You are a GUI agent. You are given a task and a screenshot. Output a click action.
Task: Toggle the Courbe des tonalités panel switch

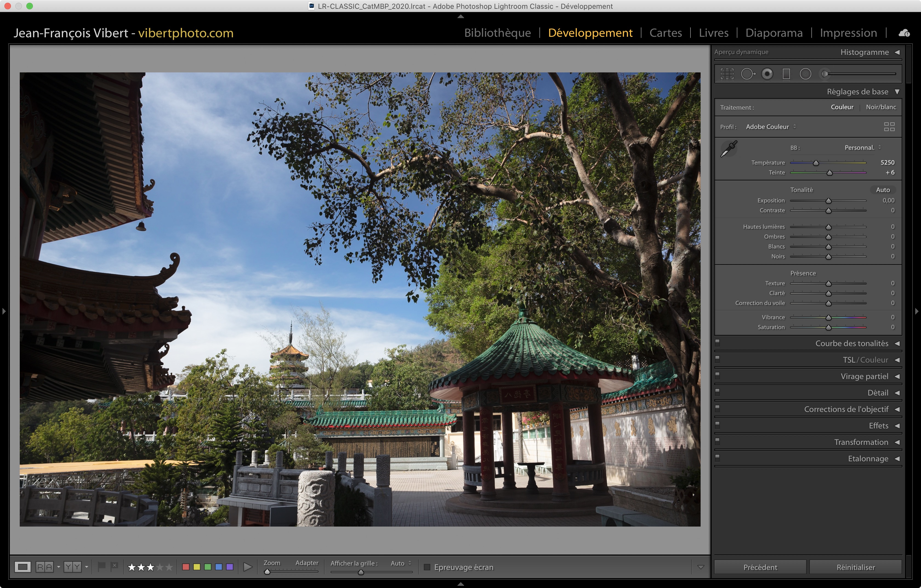tap(717, 342)
